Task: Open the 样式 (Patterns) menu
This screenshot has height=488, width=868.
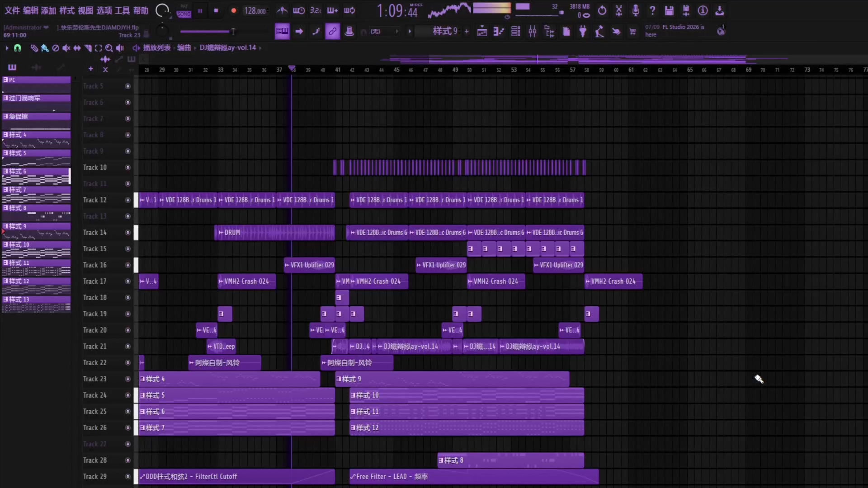Action: tap(67, 10)
